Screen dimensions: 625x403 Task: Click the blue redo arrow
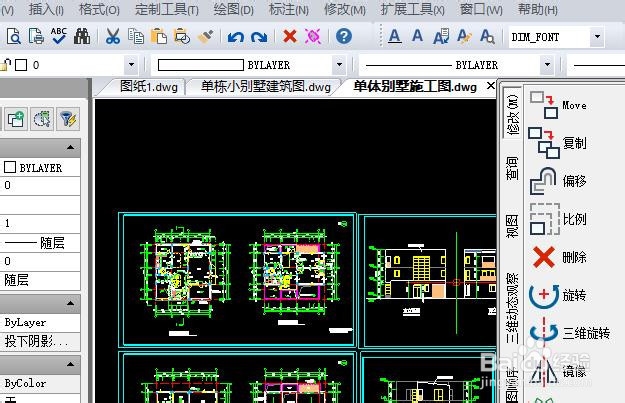point(259,37)
